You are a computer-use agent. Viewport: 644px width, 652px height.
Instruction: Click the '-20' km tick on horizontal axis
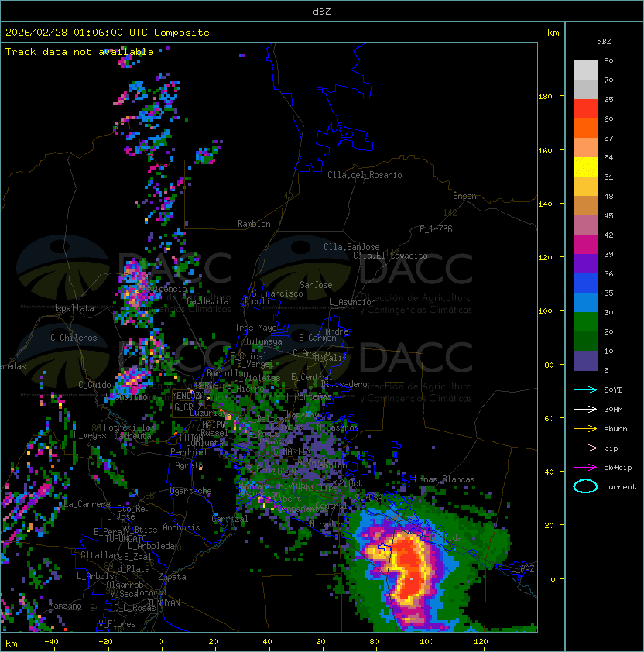[105, 642]
